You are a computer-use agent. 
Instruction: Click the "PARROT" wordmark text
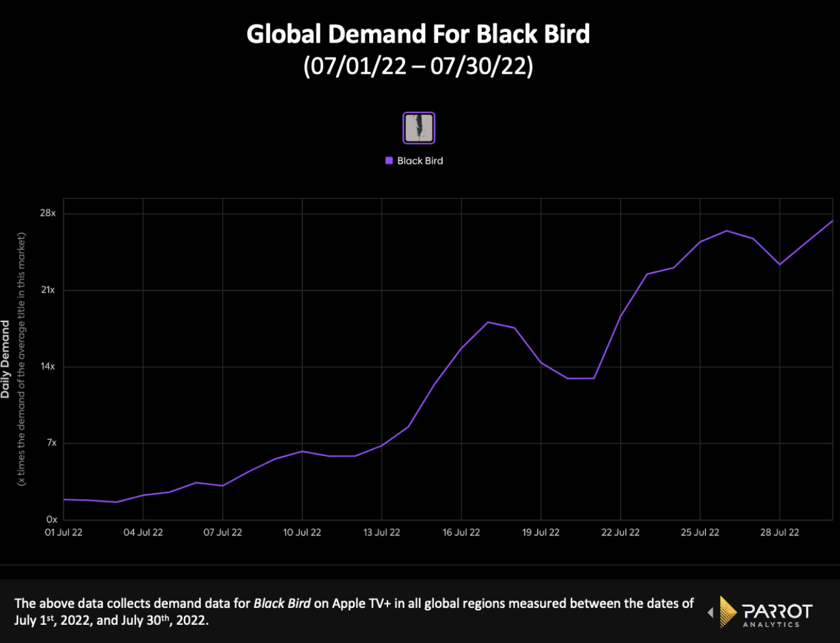(x=777, y=610)
